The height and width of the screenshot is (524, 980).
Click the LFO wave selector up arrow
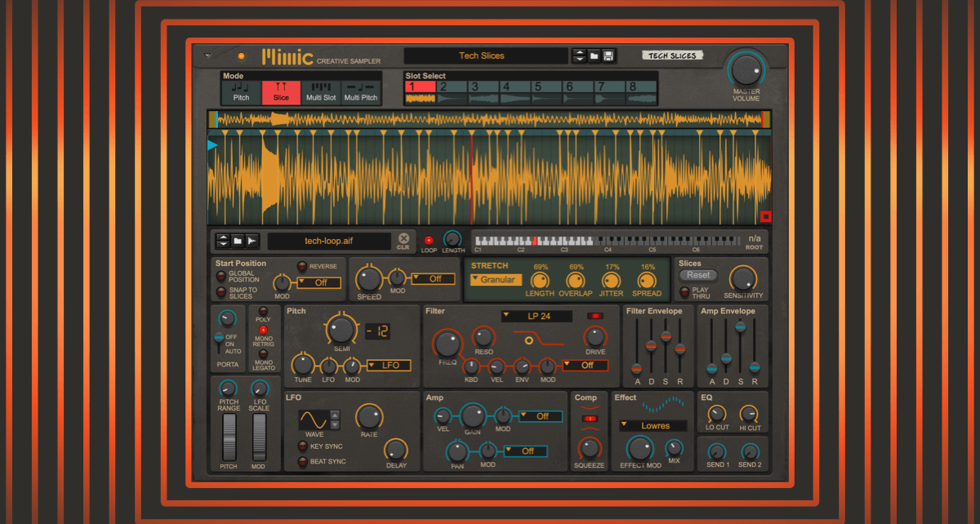click(335, 415)
